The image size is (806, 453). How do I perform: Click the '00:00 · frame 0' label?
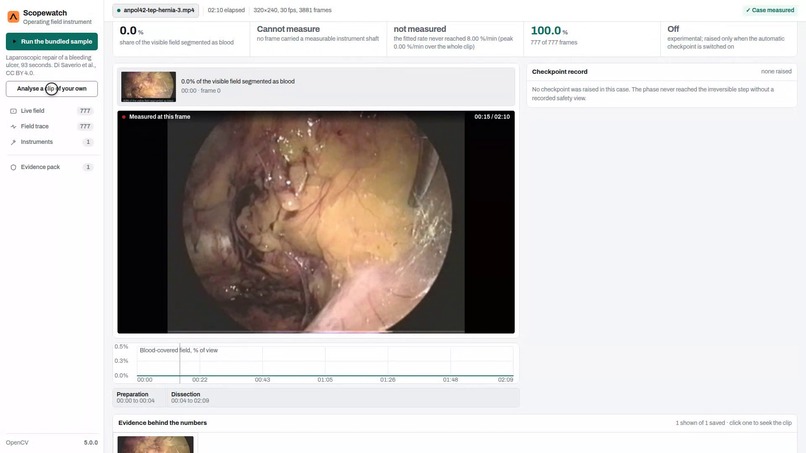coord(200,91)
